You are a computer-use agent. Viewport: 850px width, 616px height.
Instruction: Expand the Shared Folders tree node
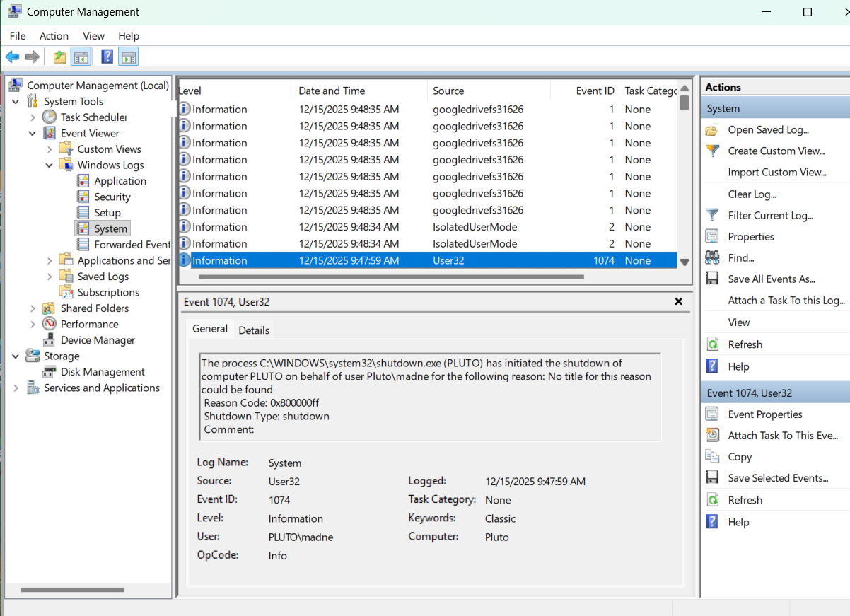point(33,308)
